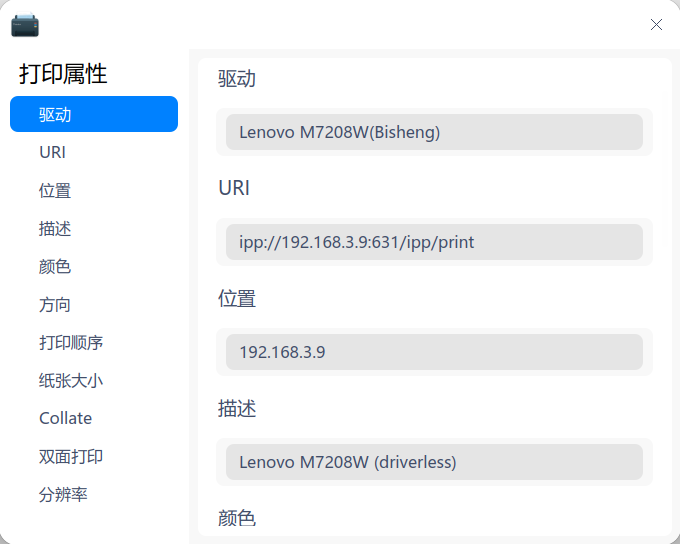The width and height of the screenshot is (680, 544).
Task: Click the 192.168.3.9 location field
Action: [434, 352]
